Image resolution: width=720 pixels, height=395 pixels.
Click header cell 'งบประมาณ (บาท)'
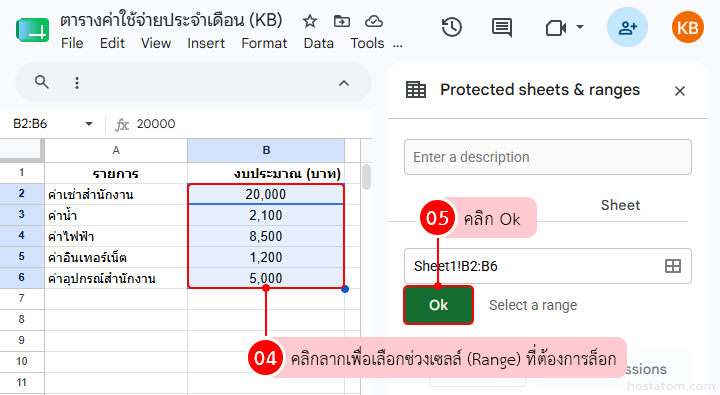point(266,173)
